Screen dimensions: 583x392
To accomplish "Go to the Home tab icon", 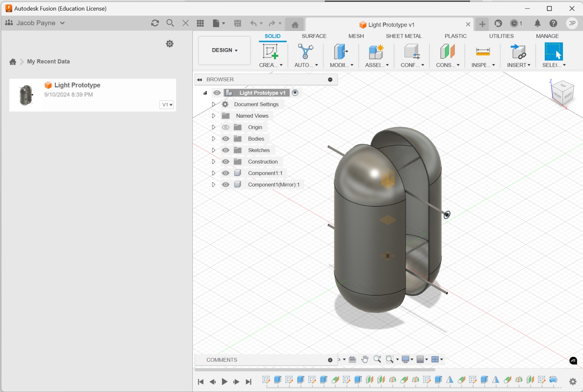I will 295,24.
